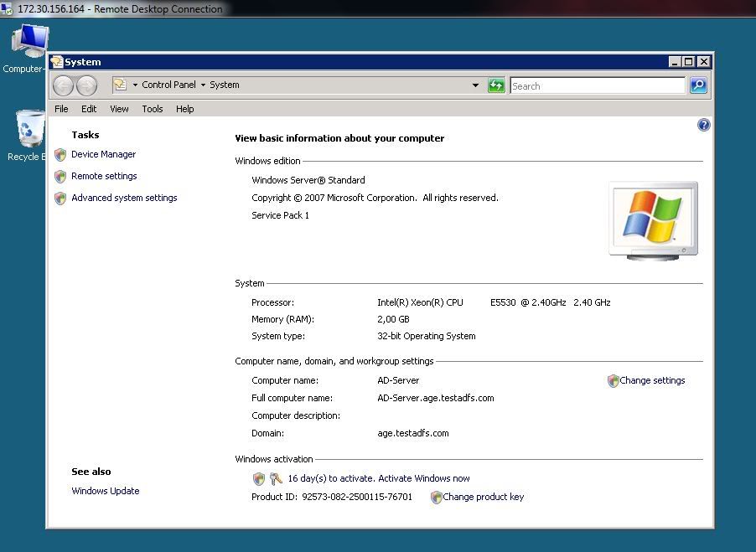
Task: Click the 32-bit Operating System value
Action: click(427, 336)
